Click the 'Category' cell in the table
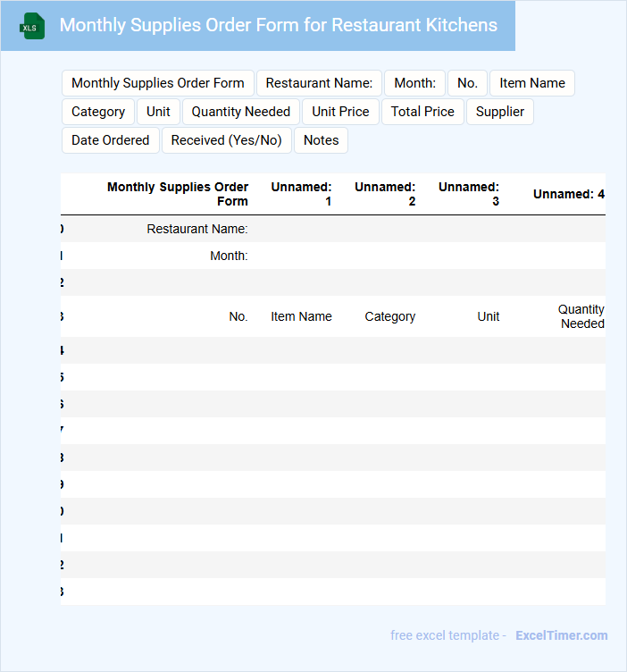627x672 pixels. (x=389, y=316)
